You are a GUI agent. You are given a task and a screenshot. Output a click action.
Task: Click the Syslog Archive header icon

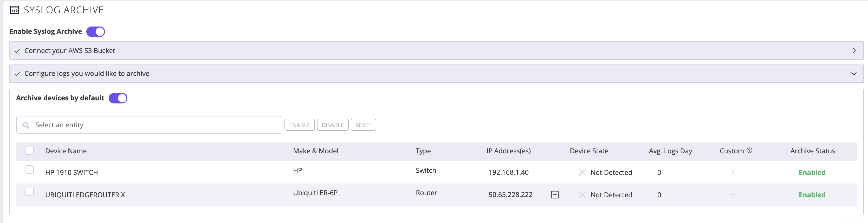[x=15, y=10]
